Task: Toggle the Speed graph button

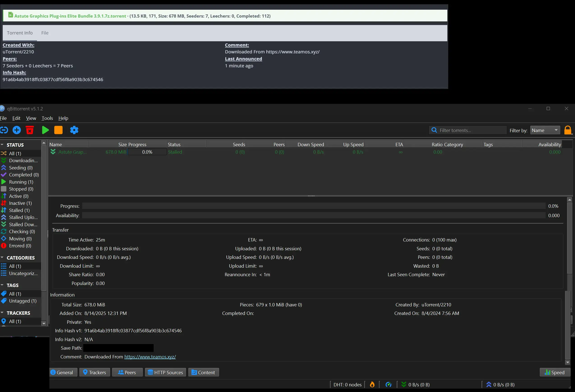Action: 555,372
